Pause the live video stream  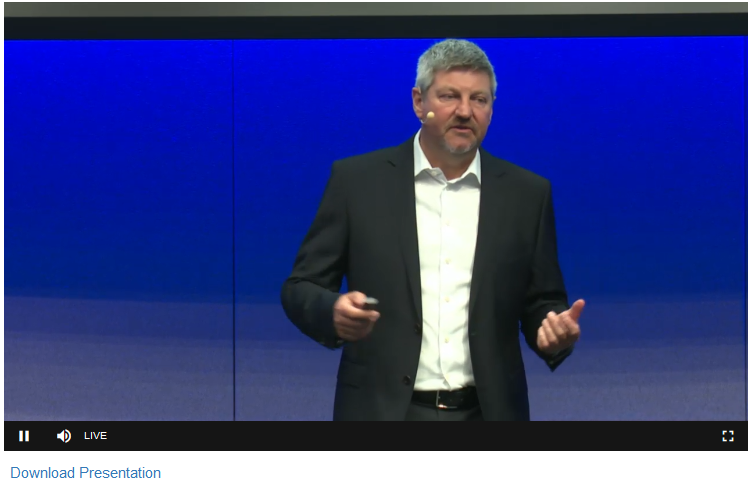pyautogui.click(x=24, y=436)
